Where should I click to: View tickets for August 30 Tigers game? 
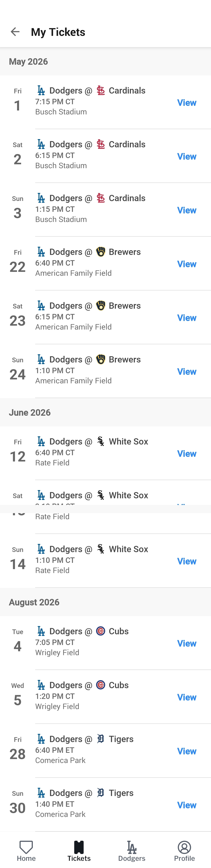pyautogui.click(x=187, y=805)
